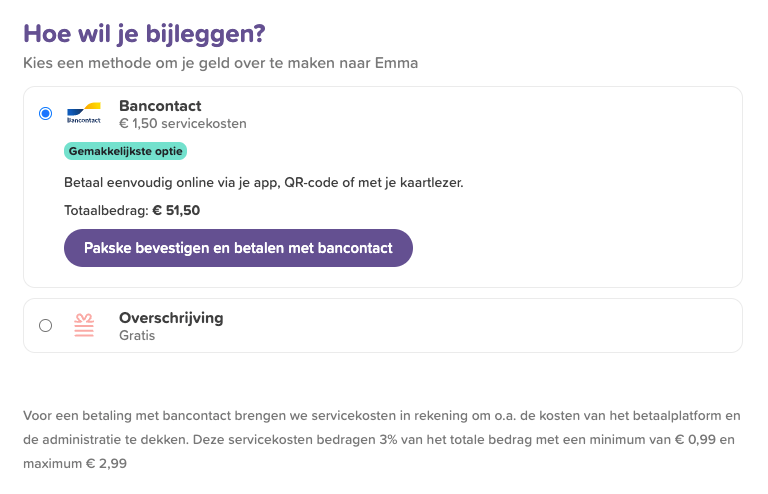768x494 pixels.
Task: Click the € 1,50 servicekosten label
Action: (183, 123)
